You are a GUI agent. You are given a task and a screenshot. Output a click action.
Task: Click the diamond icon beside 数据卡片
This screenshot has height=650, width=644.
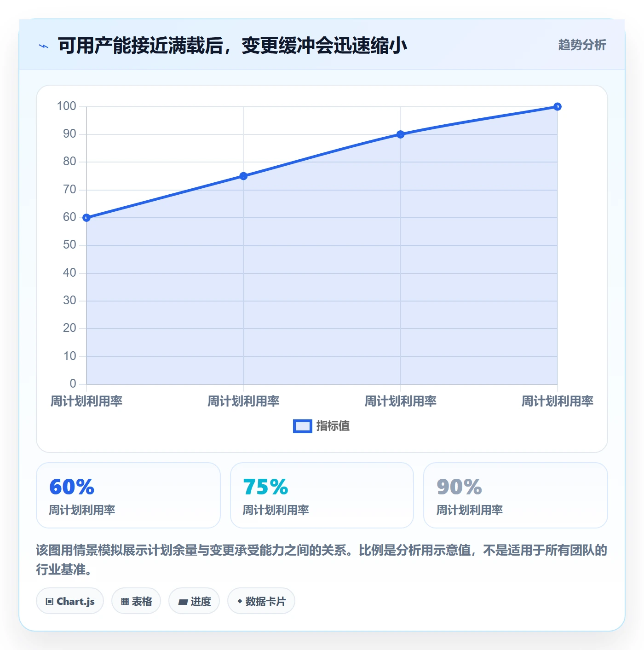pyautogui.click(x=240, y=601)
